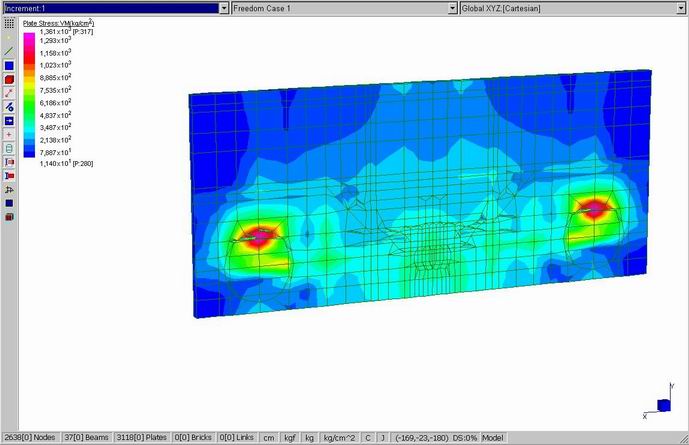Click the black axis marker icon

[x=9, y=190]
